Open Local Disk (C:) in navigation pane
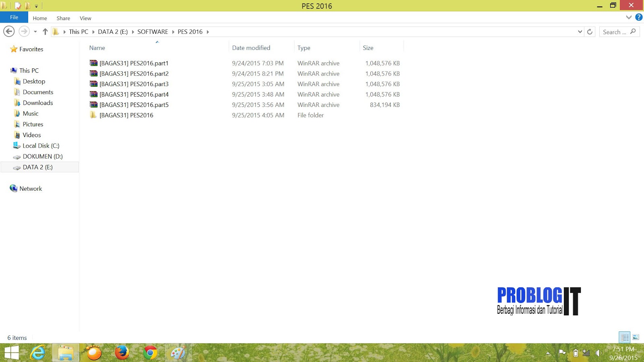The image size is (644, 362). click(41, 146)
